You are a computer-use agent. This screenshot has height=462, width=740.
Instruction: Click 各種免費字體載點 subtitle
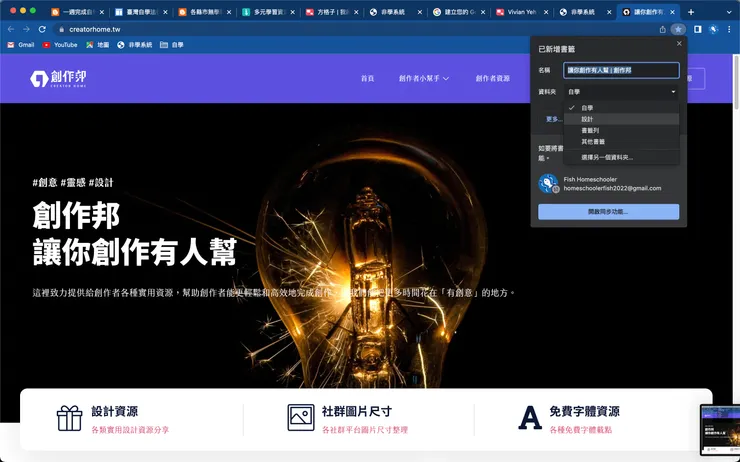pos(580,430)
